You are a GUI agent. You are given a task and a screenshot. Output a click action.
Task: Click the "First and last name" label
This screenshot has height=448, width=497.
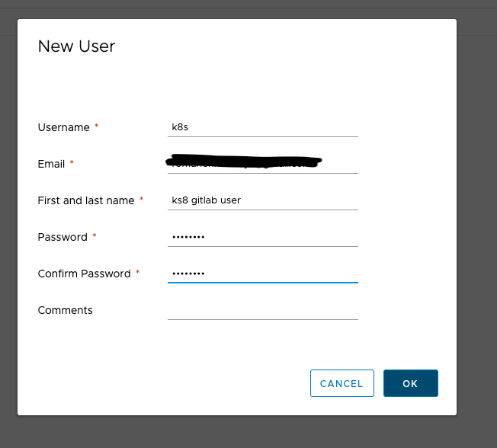pyautogui.click(x=85, y=200)
